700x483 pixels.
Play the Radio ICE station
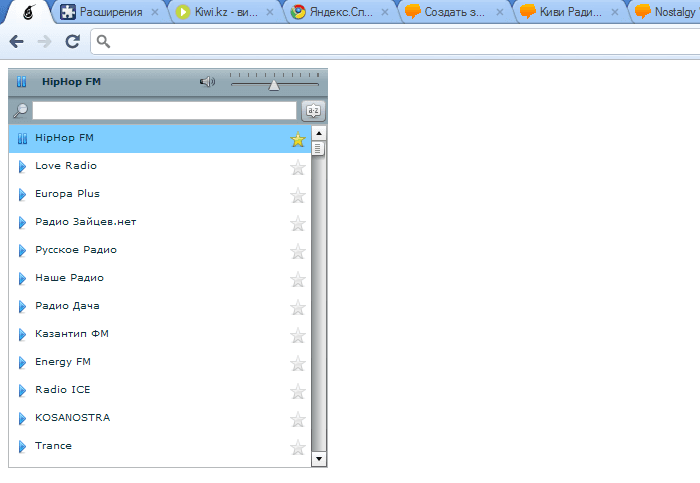point(22,391)
